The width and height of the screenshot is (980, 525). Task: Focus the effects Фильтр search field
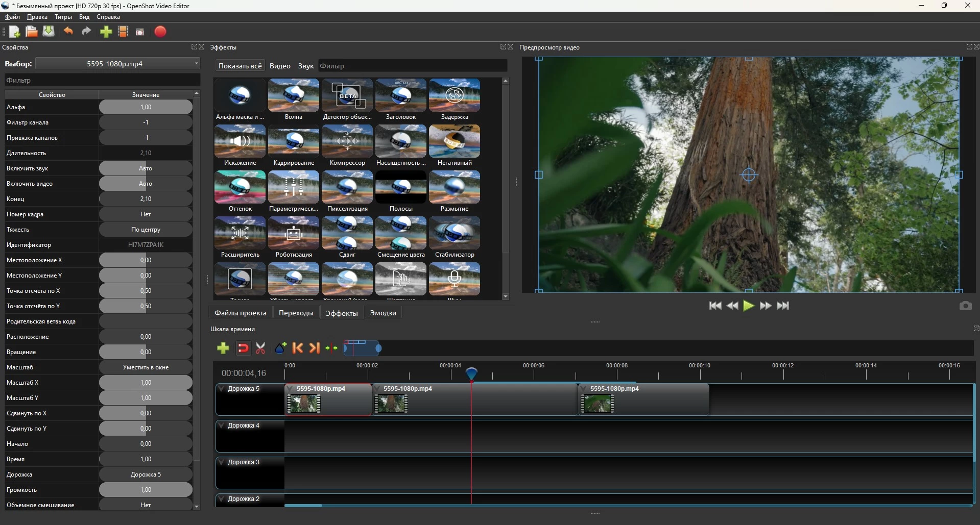coord(413,66)
